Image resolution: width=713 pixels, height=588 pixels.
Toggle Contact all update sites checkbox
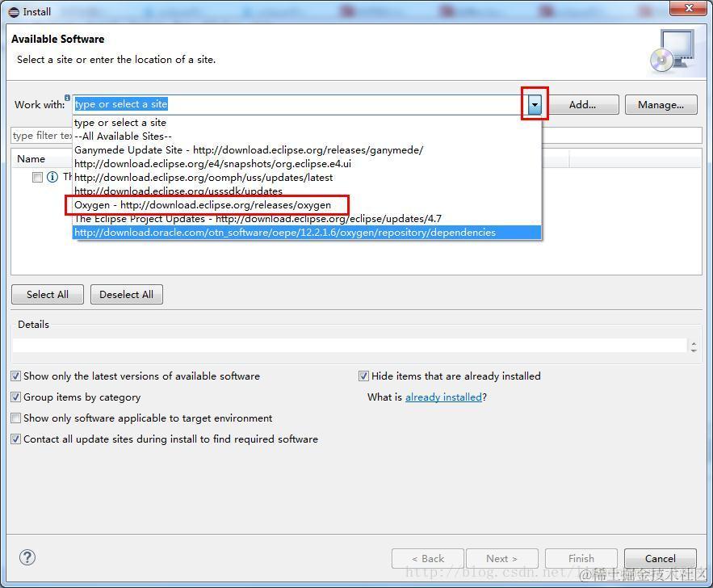click(x=15, y=439)
